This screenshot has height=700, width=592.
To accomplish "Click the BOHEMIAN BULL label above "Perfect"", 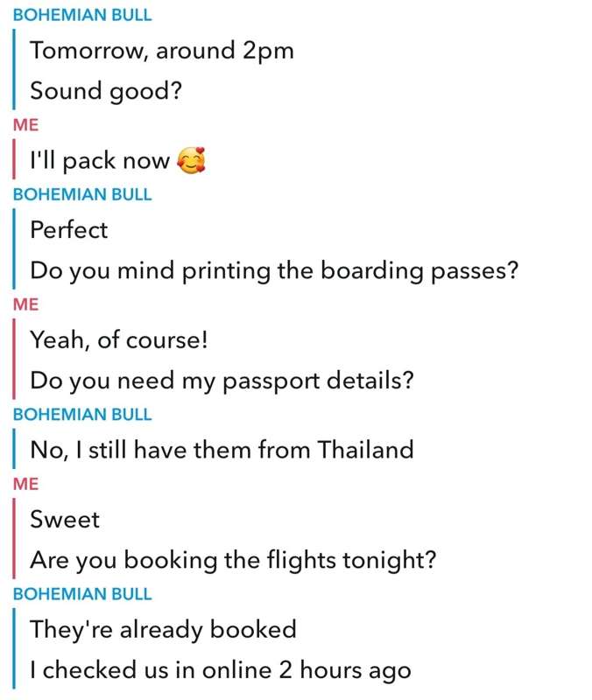I will pyautogui.click(x=82, y=194).
